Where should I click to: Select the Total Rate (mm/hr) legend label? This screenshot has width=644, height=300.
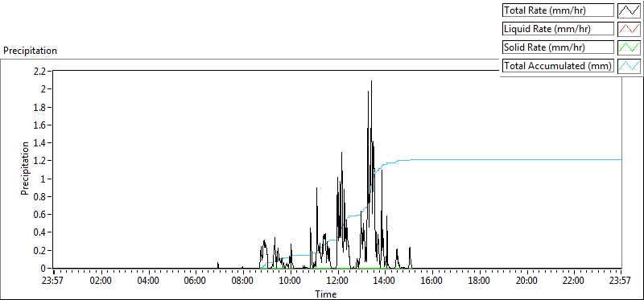tap(558, 10)
